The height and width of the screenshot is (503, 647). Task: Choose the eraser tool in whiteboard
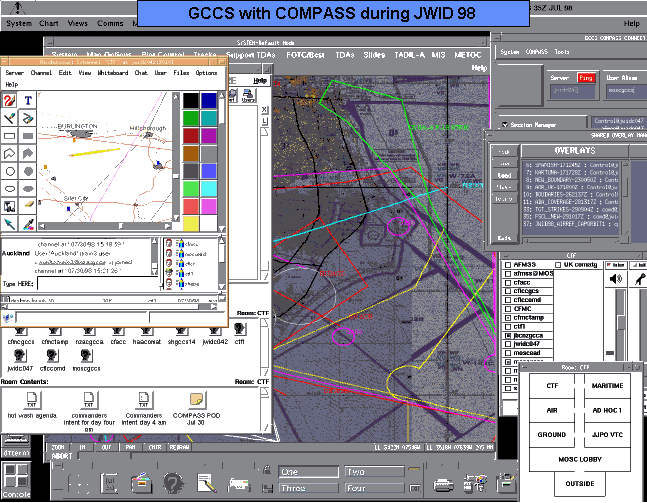coord(28,206)
